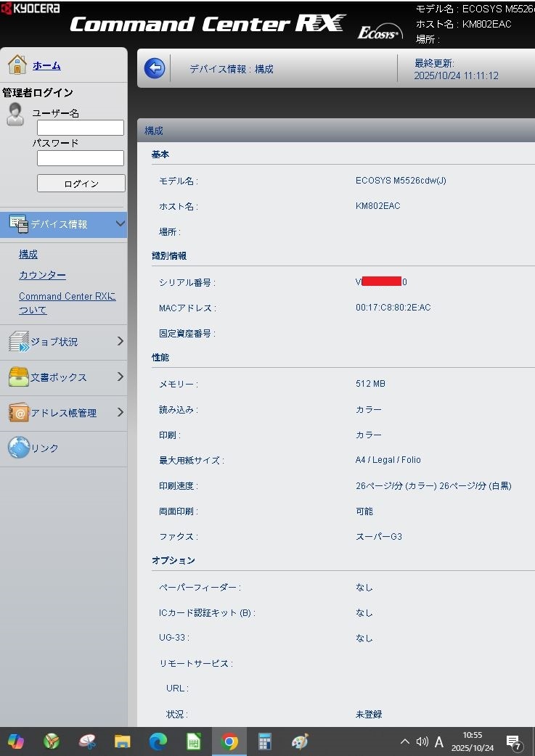Open the green sphere app in taskbar
Viewport: 535px width, 756px height.
point(52,741)
